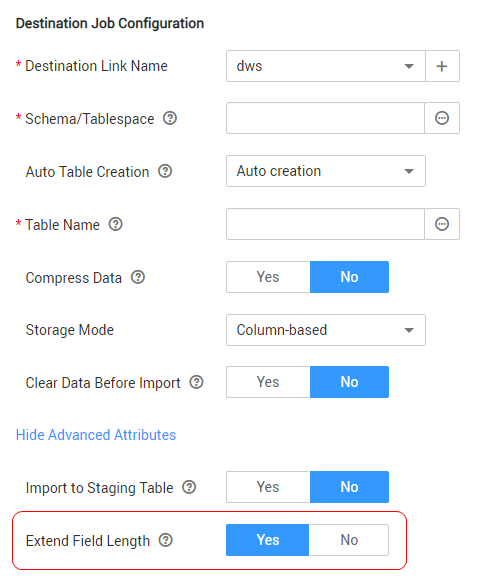Screen dimensions: 485x579
Task: Open the Schema/Tablespace browse ellipsis icon
Action: (x=442, y=118)
